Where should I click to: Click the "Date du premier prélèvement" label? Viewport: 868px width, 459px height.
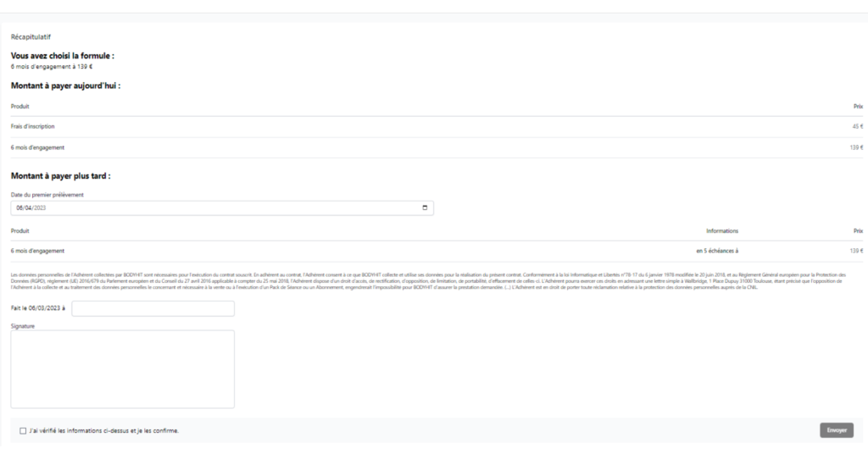tap(47, 195)
